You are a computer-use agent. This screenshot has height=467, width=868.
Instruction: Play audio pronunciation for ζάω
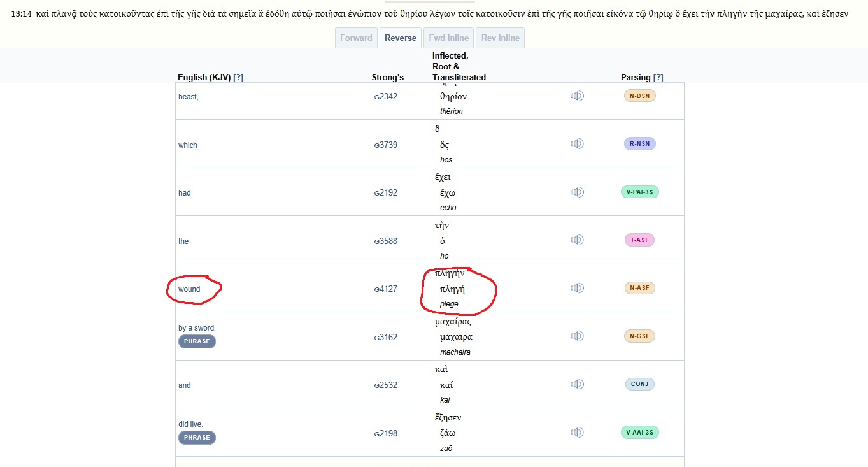pyautogui.click(x=577, y=433)
